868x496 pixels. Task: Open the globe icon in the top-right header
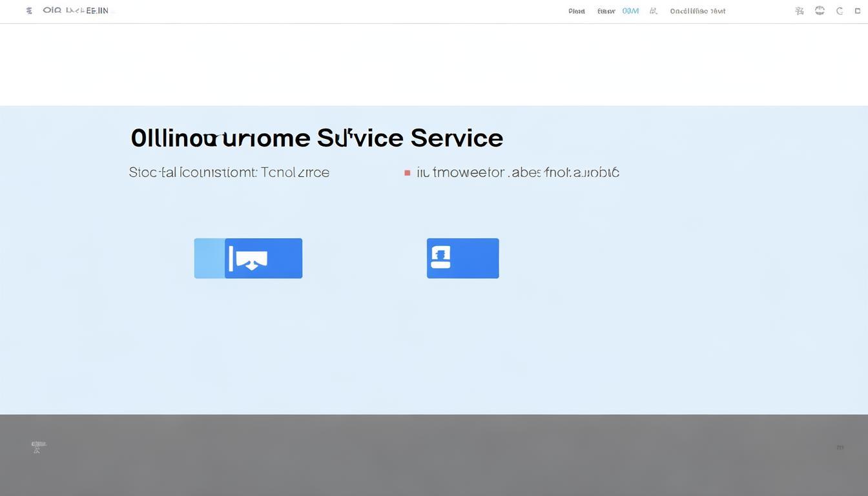[820, 10]
